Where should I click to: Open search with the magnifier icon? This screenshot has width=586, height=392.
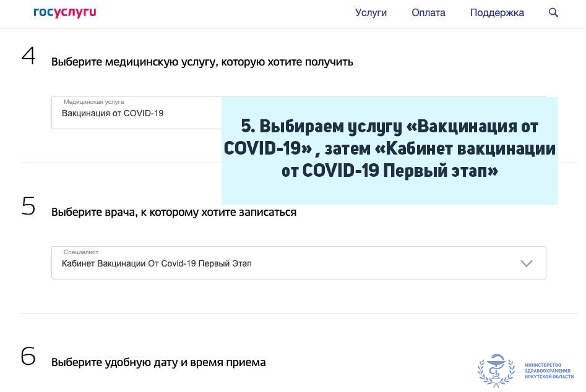(x=553, y=12)
